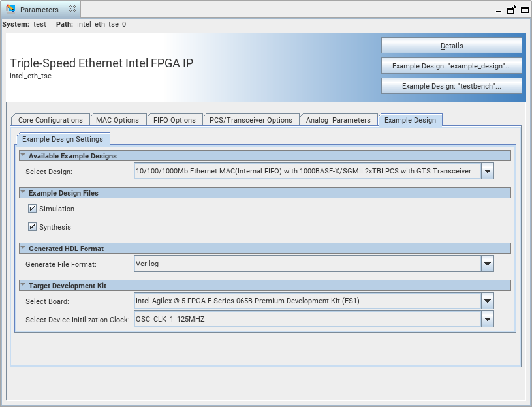
Task: Open the Select Design dropdown arrow
Action: (487, 171)
